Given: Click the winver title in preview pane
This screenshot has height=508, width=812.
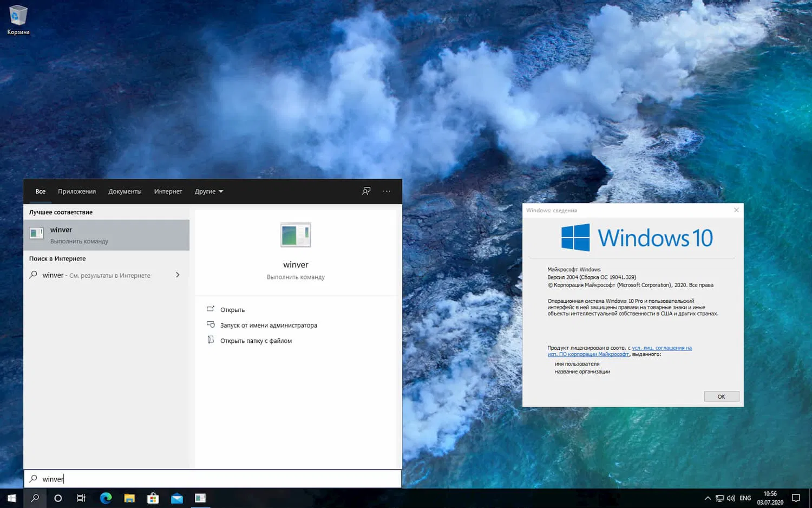Looking at the screenshot, I should [296, 265].
